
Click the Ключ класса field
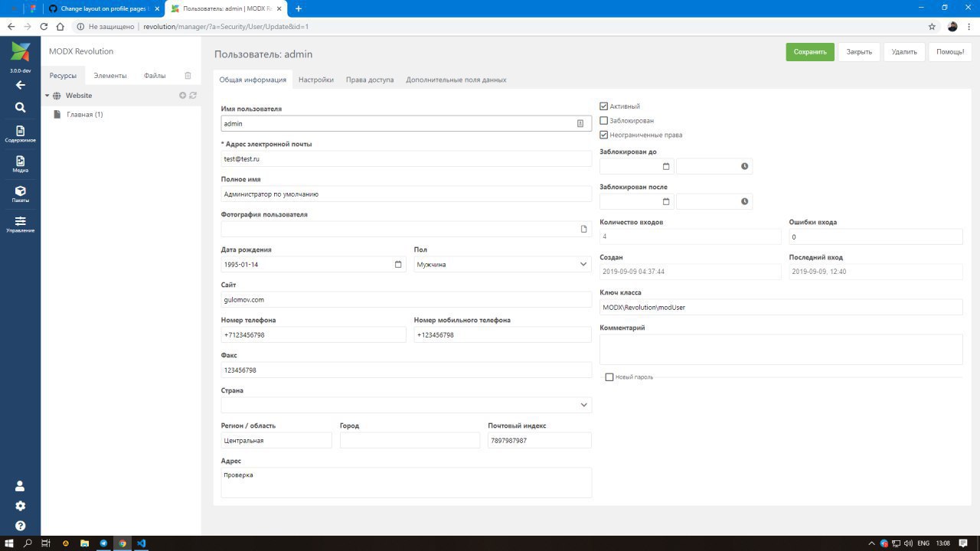click(x=781, y=307)
